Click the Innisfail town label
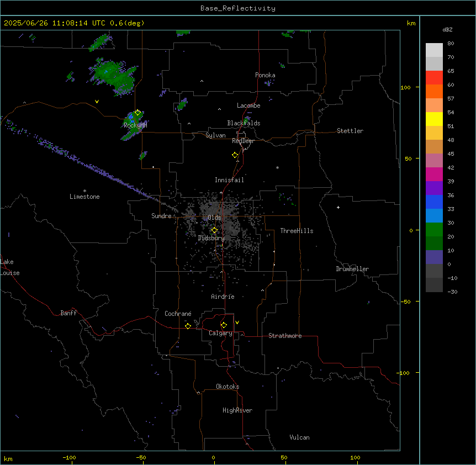The image size is (476, 465). [229, 180]
